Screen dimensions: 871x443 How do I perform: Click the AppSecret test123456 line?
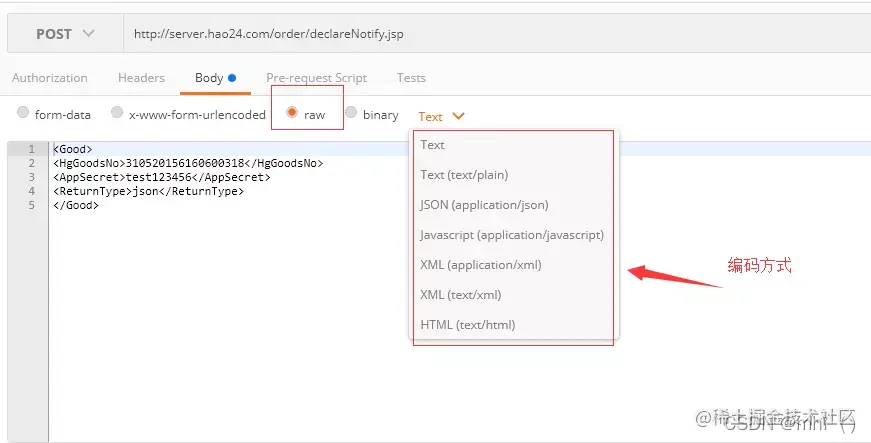tap(162, 177)
